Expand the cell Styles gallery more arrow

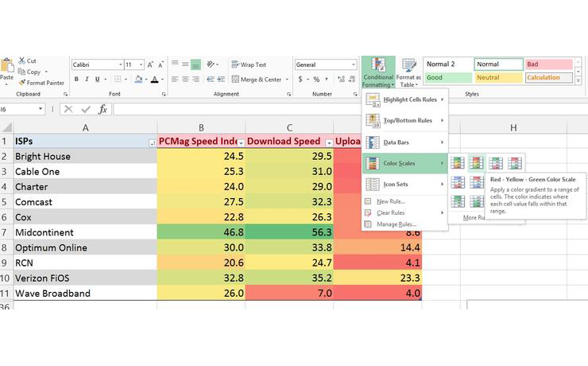click(578, 80)
